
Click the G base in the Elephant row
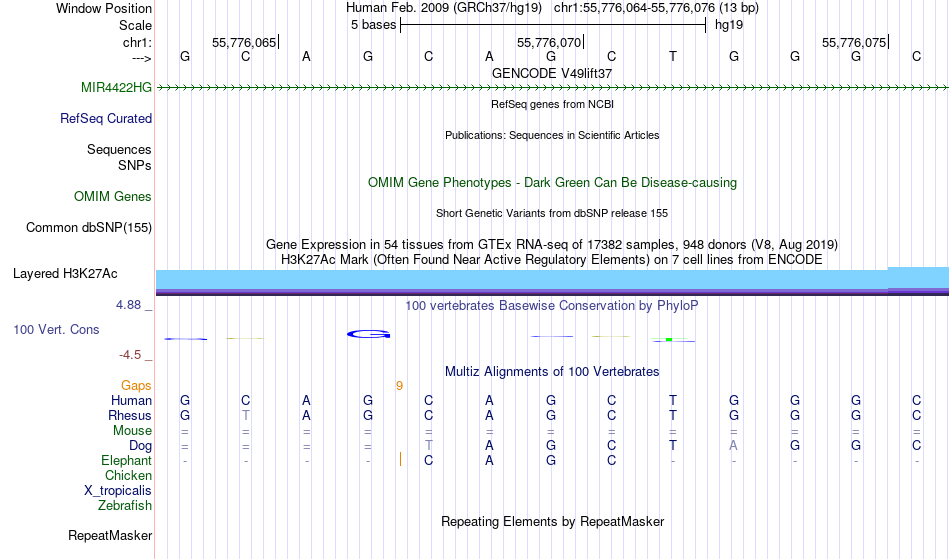(x=551, y=460)
